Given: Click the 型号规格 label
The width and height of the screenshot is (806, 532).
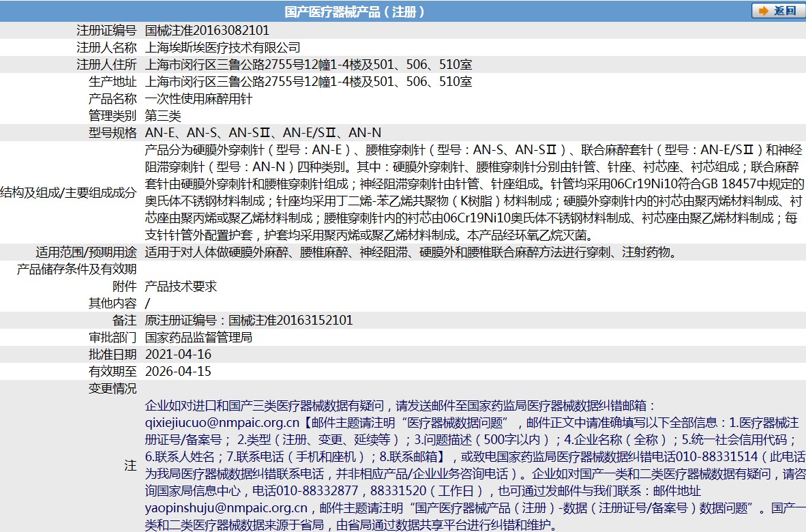Looking at the screenshot, I should point(113,132).
